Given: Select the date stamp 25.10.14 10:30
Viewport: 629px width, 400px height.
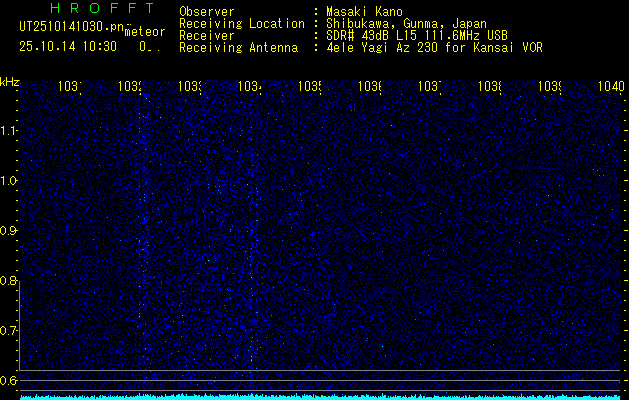Looking at the screenshot, I should click(x=68, y=47).
